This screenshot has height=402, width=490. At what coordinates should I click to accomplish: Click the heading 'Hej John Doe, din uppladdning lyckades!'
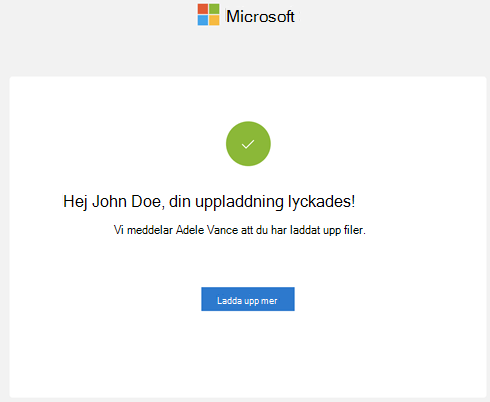[209, 202]
